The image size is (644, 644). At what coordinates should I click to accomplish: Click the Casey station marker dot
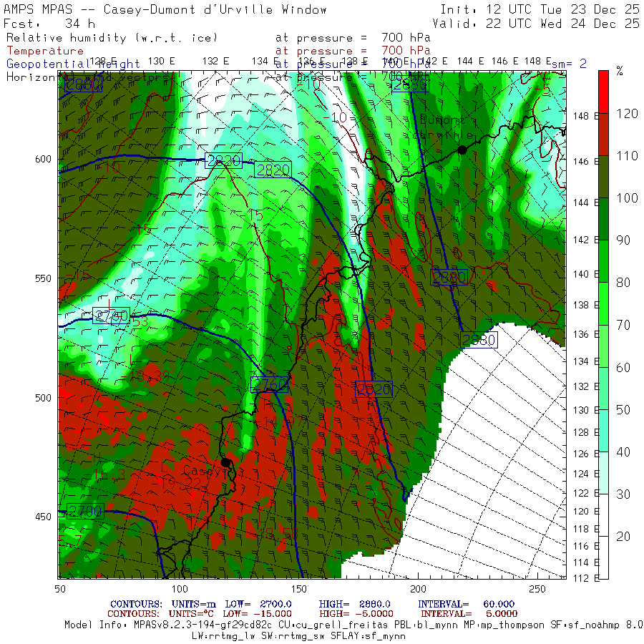(x=225, y=462)
